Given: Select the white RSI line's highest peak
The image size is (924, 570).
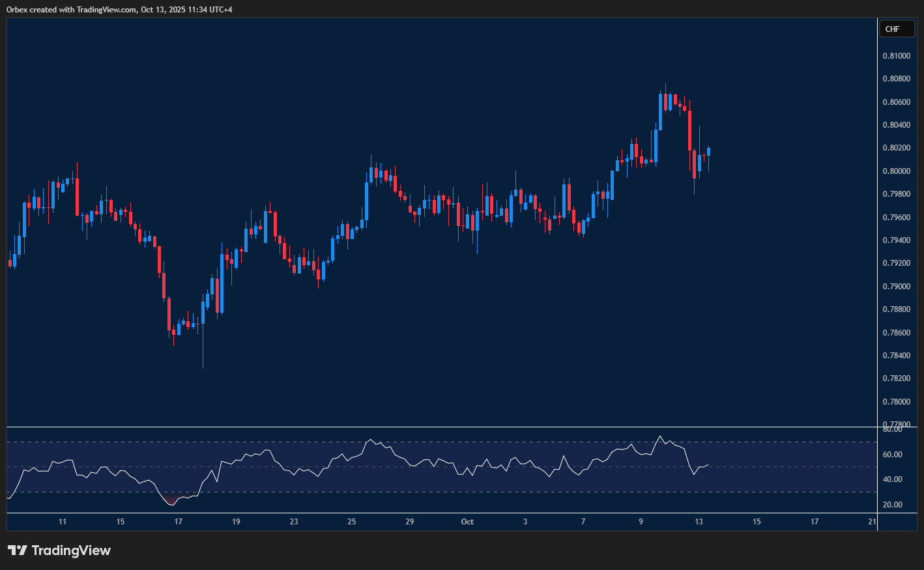Looking at the screenshot, I should click(x=660, y=436).
